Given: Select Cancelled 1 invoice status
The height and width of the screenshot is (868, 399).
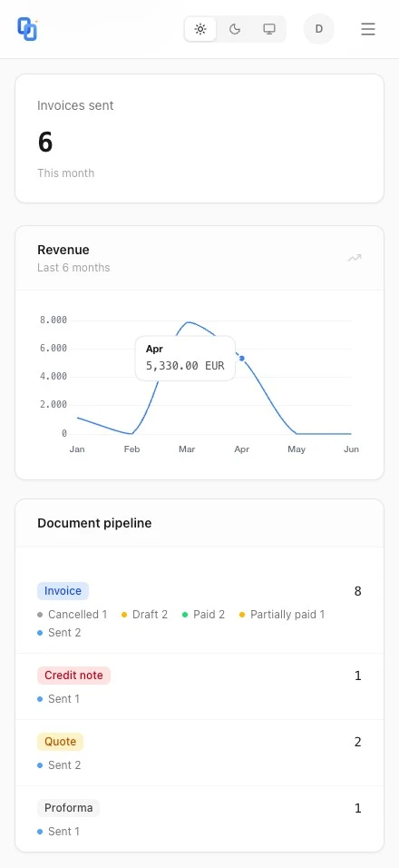Looking at the screenshot, I should click(x=73, y=615).
